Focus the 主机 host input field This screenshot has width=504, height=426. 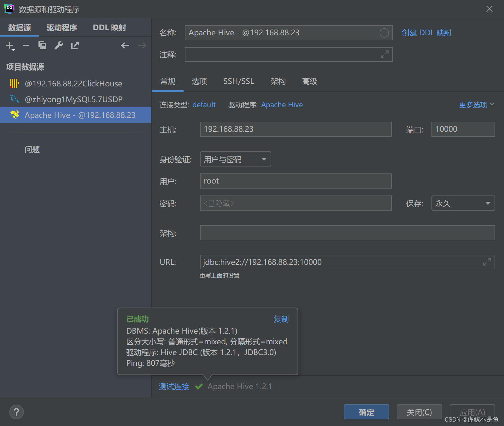[296, 129]
